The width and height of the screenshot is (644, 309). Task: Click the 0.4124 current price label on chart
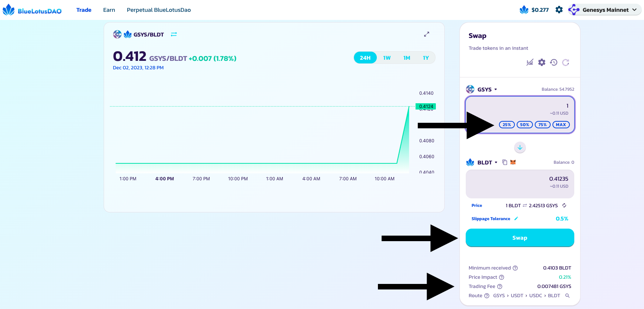[426, 107]
